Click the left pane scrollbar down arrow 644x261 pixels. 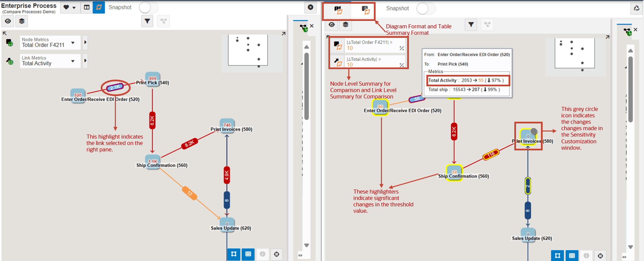coord(307,245)
